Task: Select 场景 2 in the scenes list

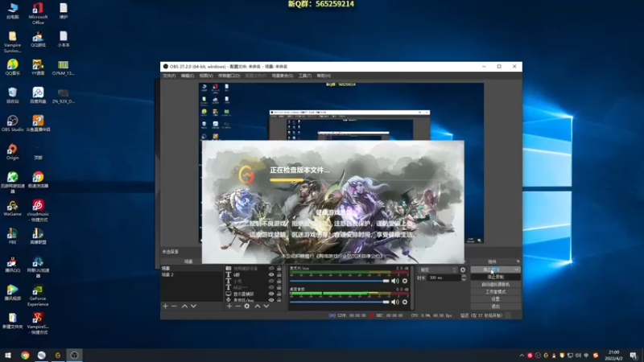Action: (191, 274)
